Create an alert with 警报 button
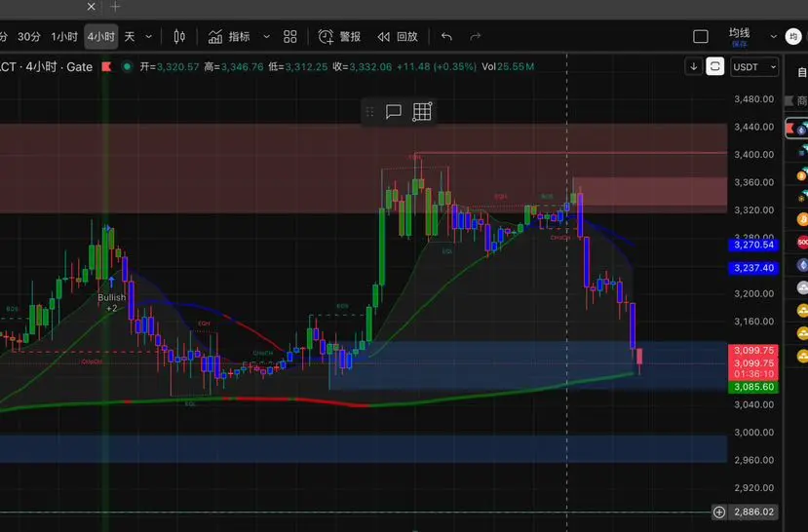 tap(339, 37)
